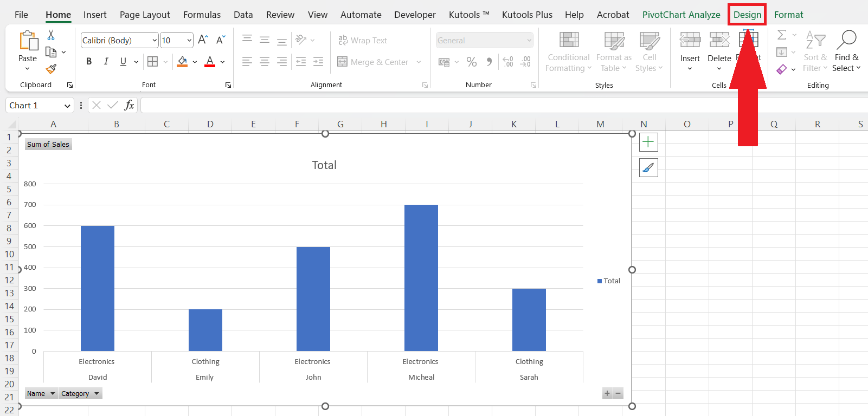Click the AutoSum sigma icon
This screenshot has height=416, width=868.
(782, 35)
